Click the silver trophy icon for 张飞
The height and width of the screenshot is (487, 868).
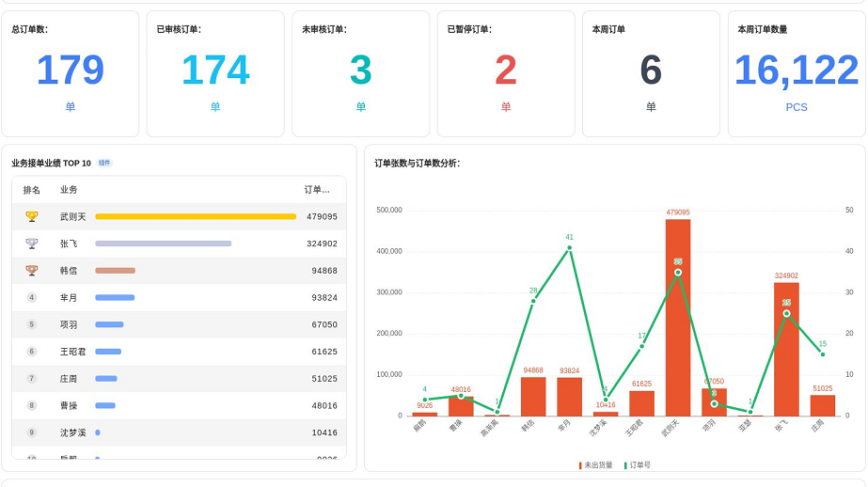[32, 243]
